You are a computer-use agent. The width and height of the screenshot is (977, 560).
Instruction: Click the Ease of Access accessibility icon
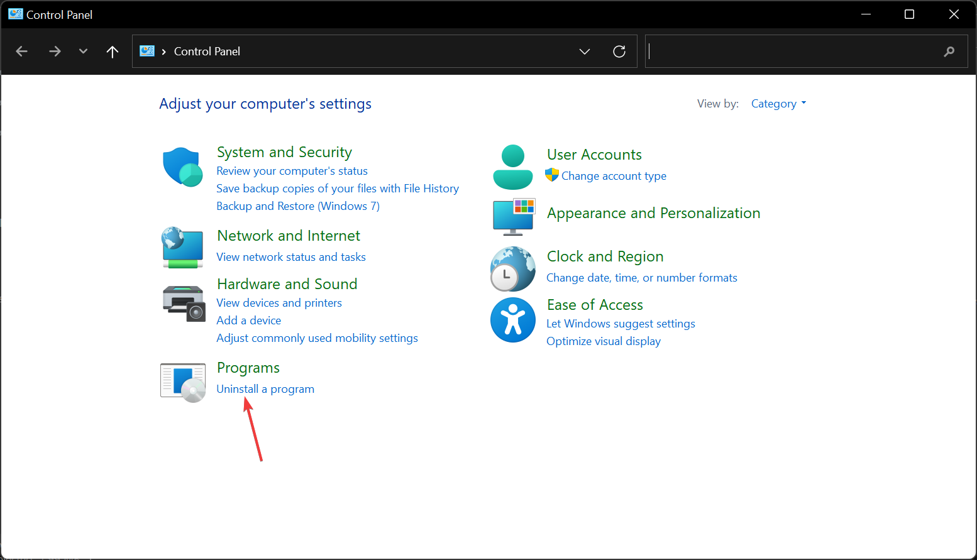(x=512, y=320)
